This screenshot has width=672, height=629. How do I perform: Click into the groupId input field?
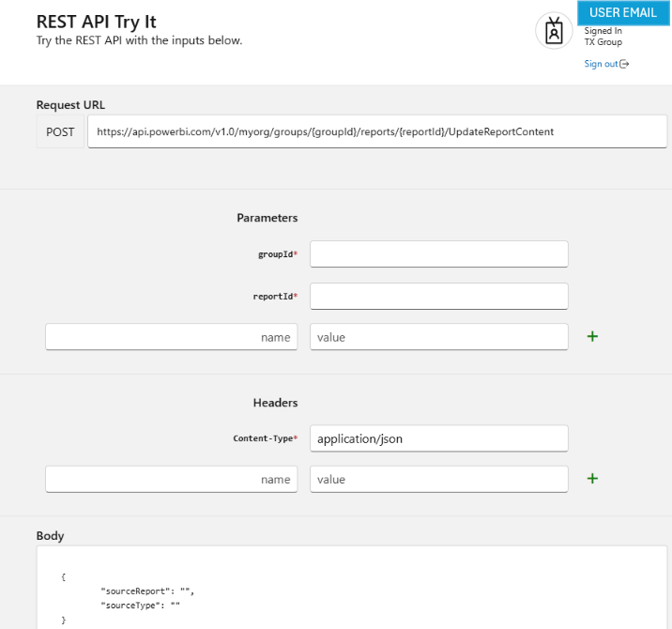(x=438, y=254)
